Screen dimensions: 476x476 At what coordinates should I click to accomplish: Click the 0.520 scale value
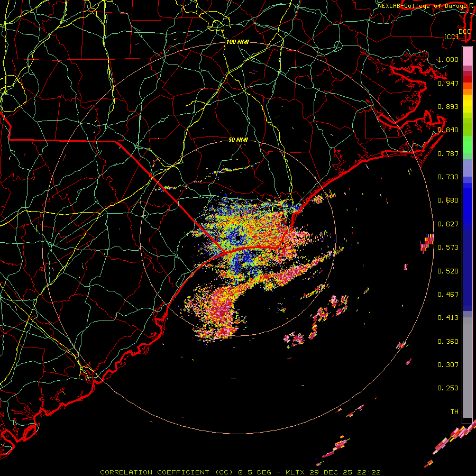448,271
